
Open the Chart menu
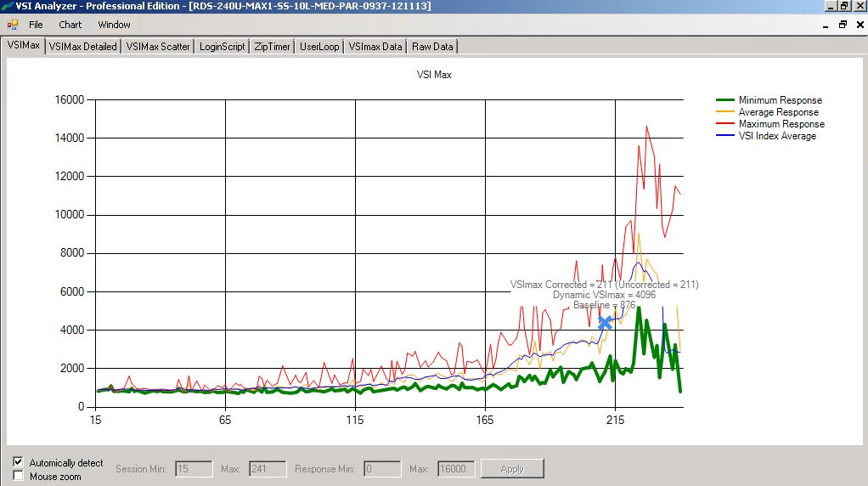tap(70, 25)
